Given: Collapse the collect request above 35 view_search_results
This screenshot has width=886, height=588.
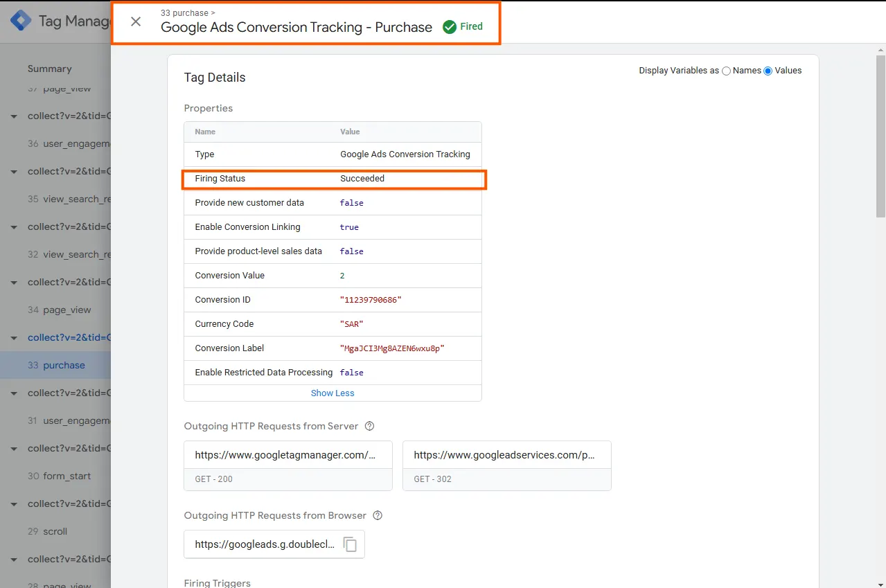Looking at the screenshot, I should [14, 172].
